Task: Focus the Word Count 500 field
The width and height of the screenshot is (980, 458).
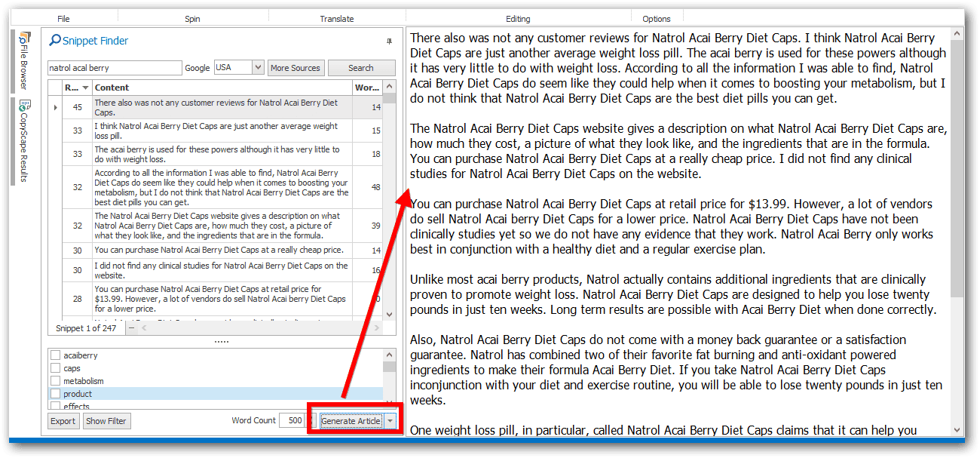Action: click(x=291, y=421)
